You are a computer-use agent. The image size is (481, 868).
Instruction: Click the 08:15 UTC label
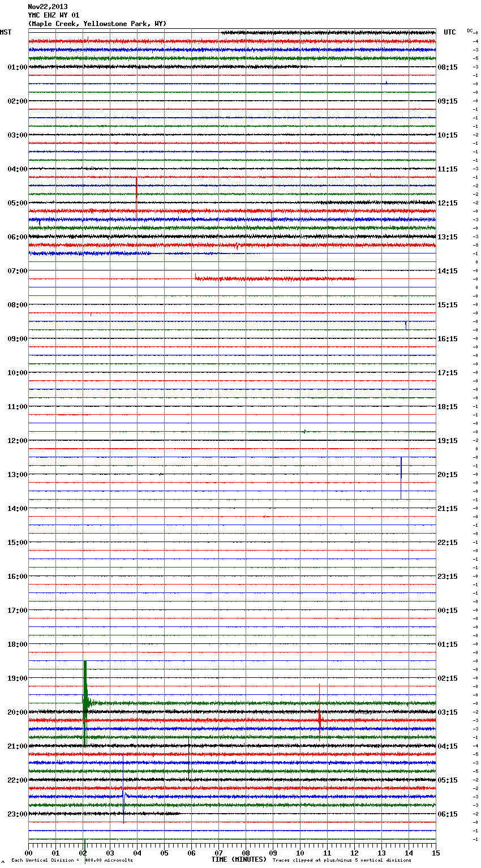[448, 67]
